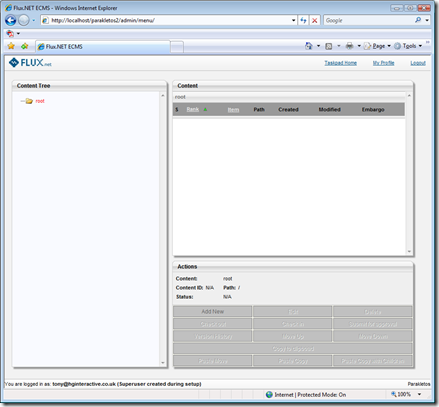Open the Tools menu

[408, 46]
